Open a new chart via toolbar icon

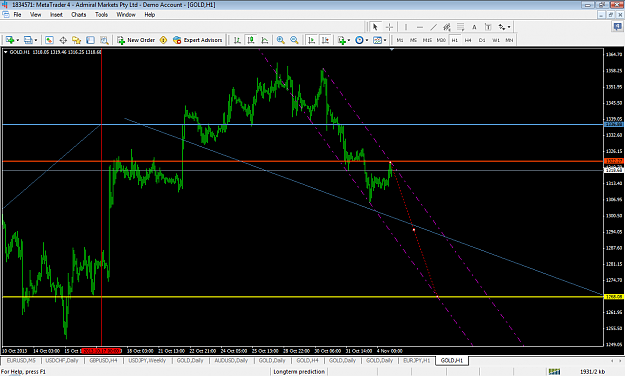10,40
